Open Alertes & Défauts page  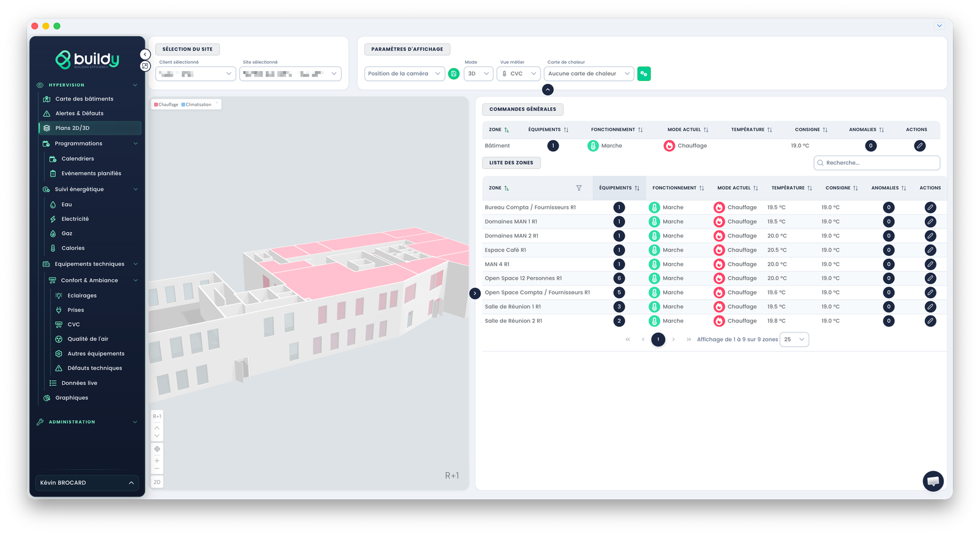[80, 113]
